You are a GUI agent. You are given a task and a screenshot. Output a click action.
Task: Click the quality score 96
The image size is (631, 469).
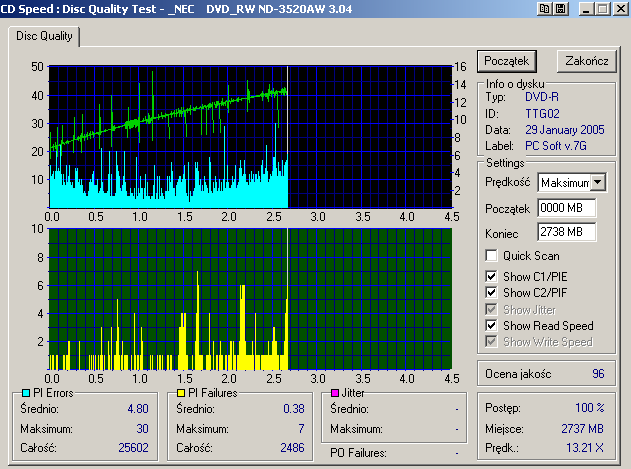tap(598, 374)
